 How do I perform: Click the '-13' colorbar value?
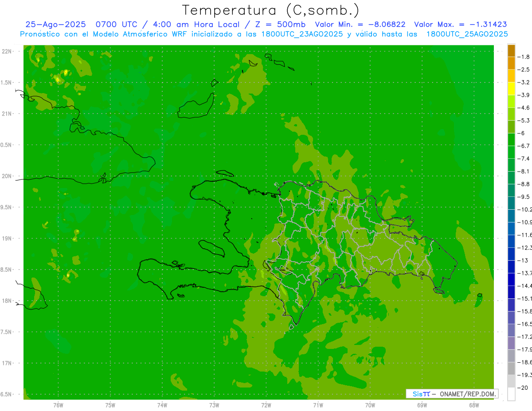coord(523,260)
